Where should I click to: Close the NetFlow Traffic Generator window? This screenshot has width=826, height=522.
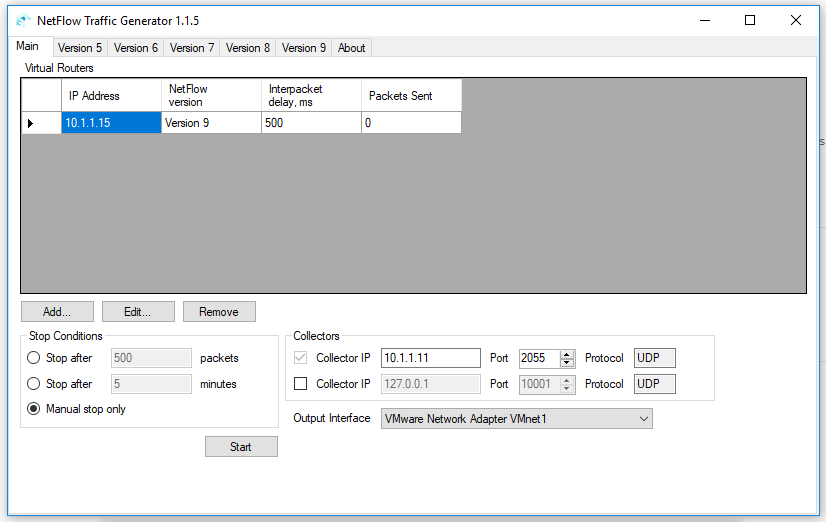796,21
